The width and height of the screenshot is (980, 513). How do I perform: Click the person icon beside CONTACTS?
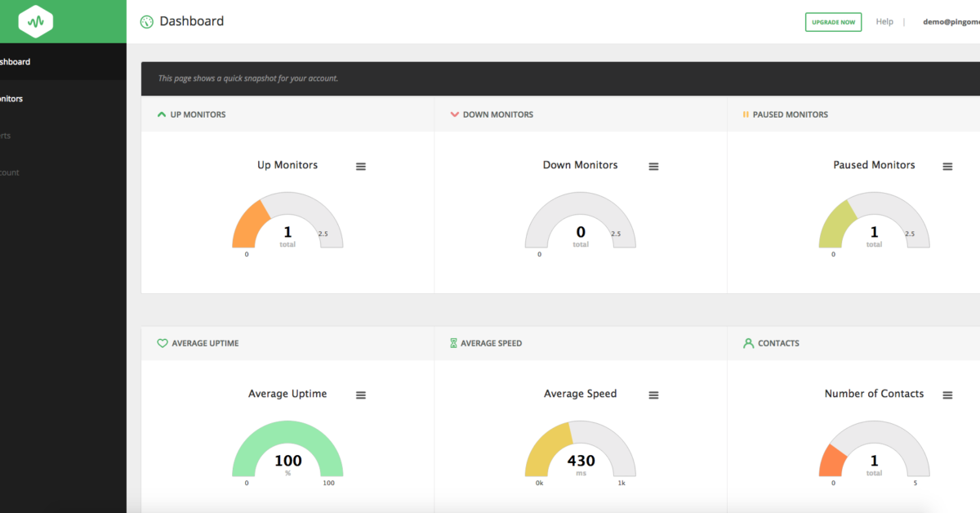748,343
